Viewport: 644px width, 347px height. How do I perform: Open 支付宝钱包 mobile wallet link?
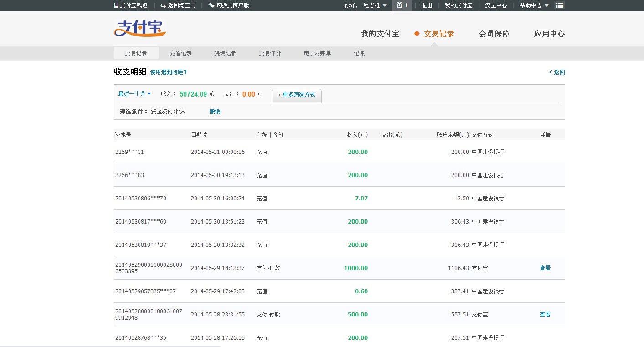coord(131,5)
